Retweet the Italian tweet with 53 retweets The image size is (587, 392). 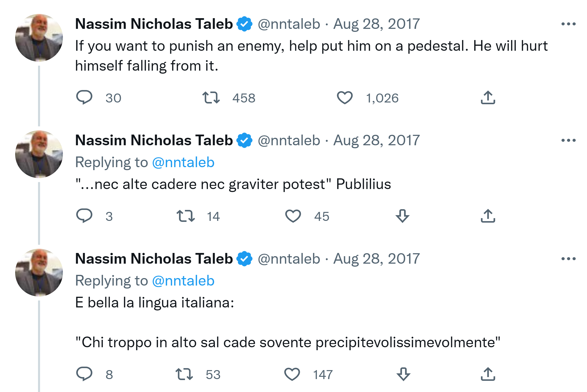184,374
